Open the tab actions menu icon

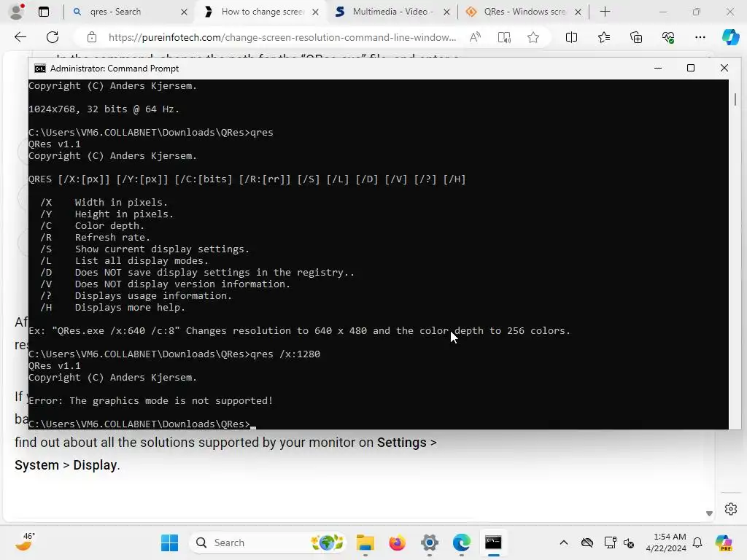tap(44, 12)
